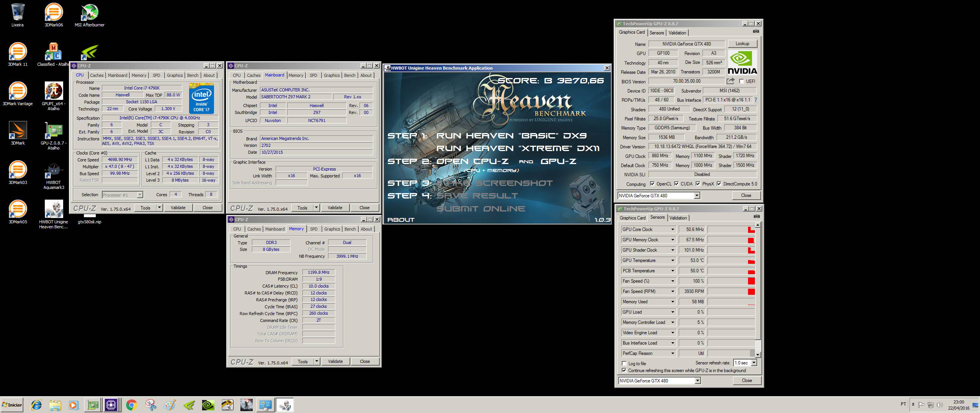Viewport: 980px width, 413px height.
Task: Open the 3DMark desktop shortcut with the orange-on-black logo
Action: pos(18,133)
